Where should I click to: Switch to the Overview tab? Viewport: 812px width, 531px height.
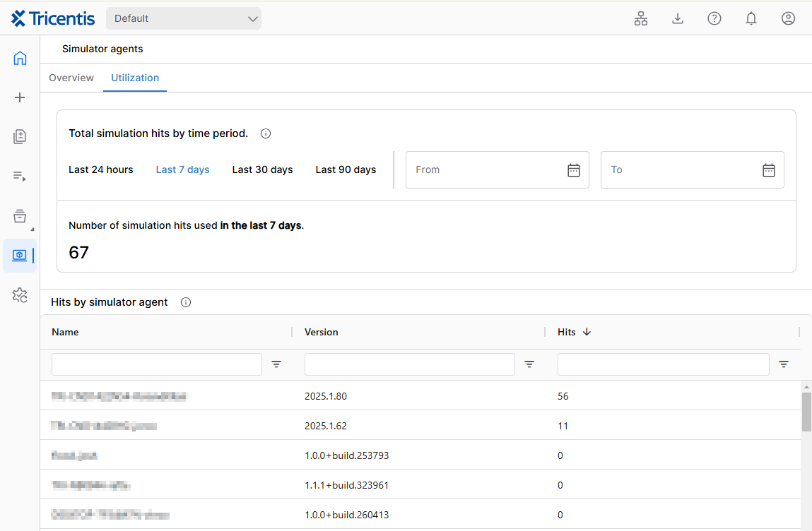pos(71,78)
